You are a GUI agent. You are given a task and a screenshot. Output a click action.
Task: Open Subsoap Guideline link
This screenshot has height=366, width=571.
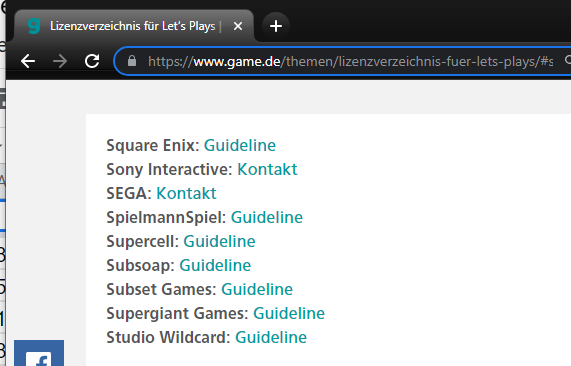click(x=215, y=265)
